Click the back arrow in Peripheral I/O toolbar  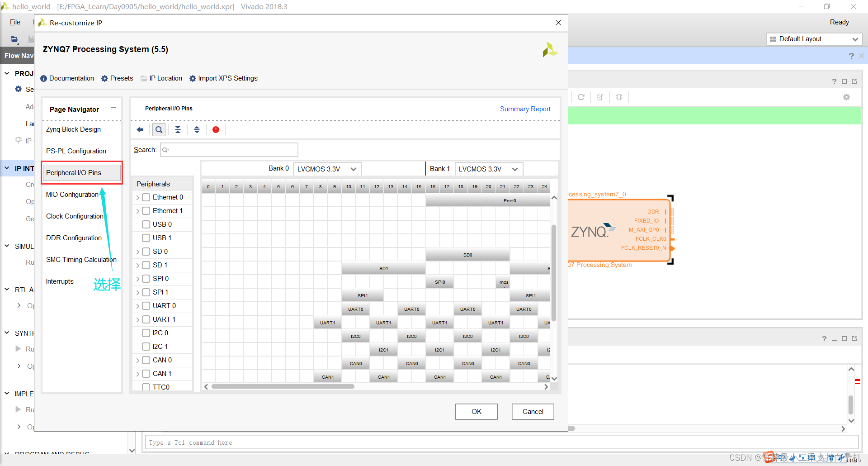(x=140, y=130)
